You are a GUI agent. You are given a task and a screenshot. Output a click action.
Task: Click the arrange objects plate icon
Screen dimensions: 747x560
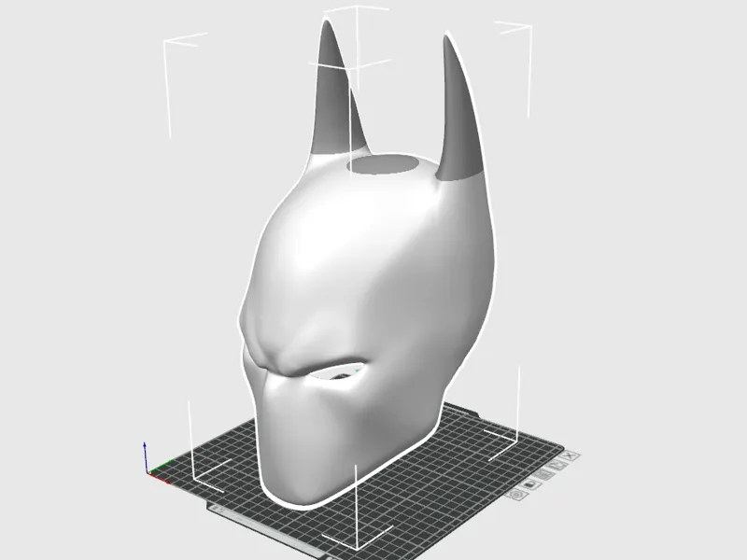pyautogui.click(x=543, y=475)
